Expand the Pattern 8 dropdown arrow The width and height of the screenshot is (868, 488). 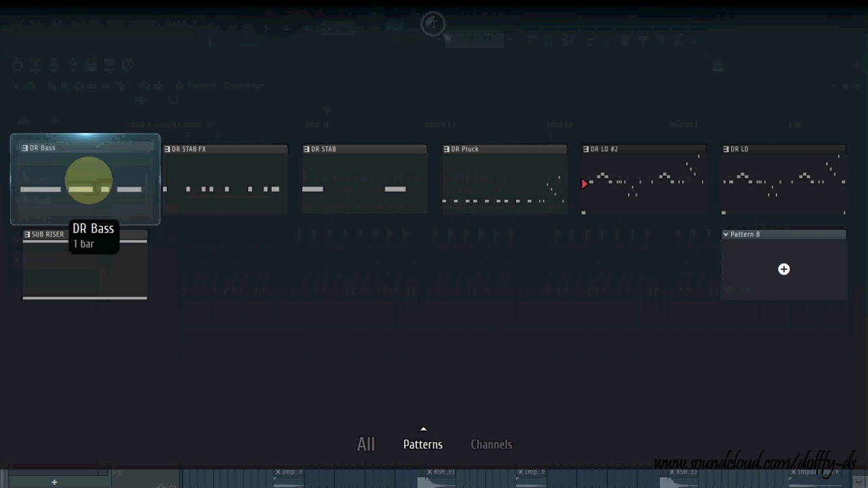coord(726,235)
